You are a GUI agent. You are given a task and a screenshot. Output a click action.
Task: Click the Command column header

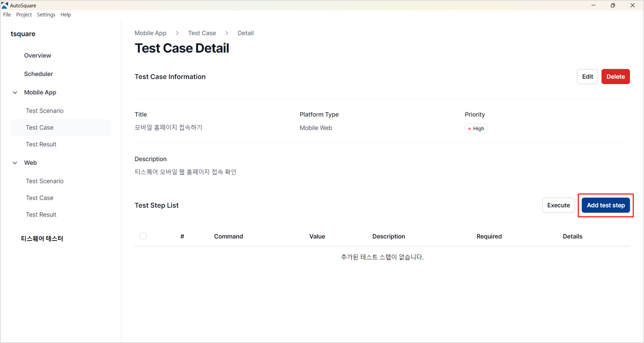[228, 236]
